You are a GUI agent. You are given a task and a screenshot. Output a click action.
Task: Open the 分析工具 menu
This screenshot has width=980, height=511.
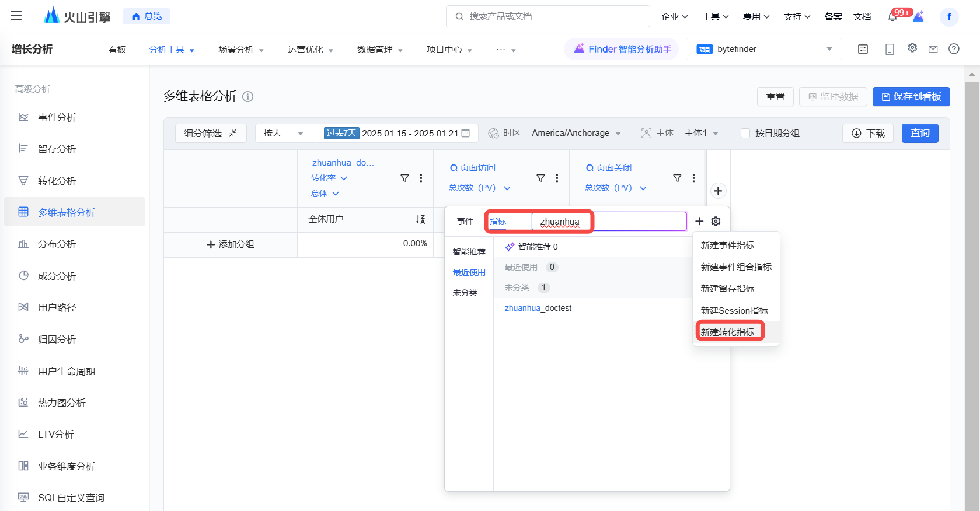coord(172,50)
